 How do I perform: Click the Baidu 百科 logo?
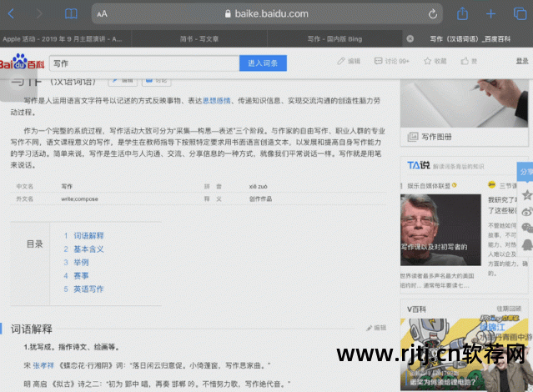pos(22,62)
